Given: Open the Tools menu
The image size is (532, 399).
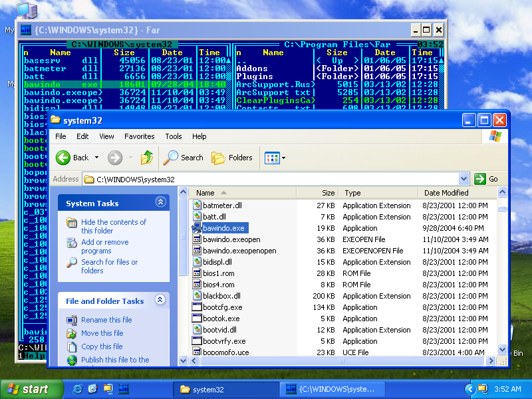Looking at the screenshot, I should tap(174, 136).
